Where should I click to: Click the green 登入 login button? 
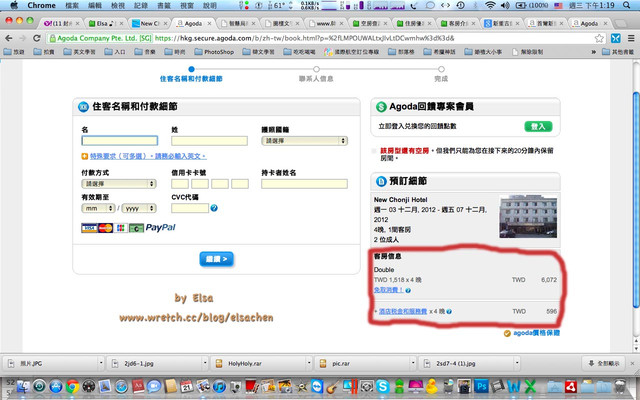(x=538, y=127)
